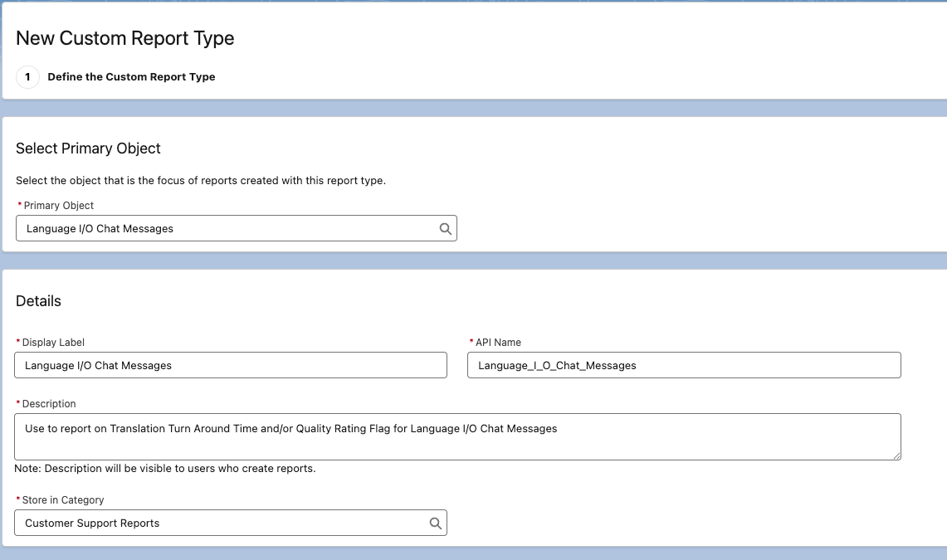The height and width of the screenshot is (560, 947).
Task: Click into the API Name input field
Action: tap(684, 365)
